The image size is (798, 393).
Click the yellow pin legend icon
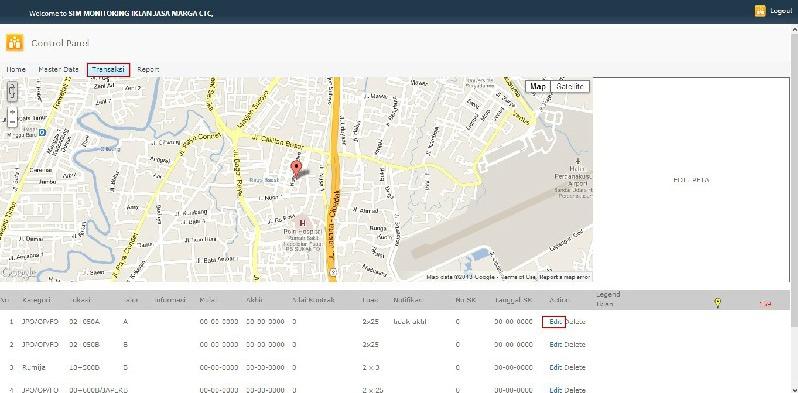718,303
